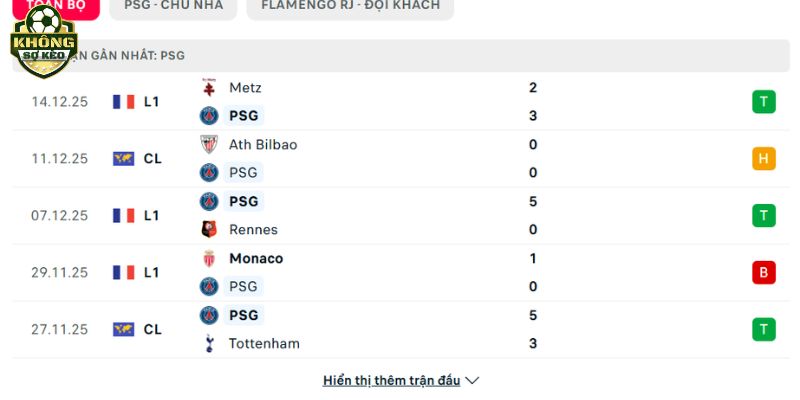The height and width of the screenshot is (400, 800).
Task: Click the Monaco club crest icon
Action: [209, 258]
